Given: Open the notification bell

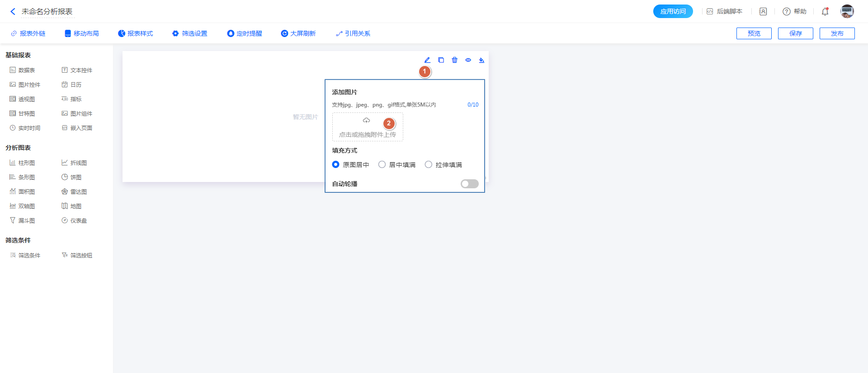Looking at the screenshot, I should (825, 12).
